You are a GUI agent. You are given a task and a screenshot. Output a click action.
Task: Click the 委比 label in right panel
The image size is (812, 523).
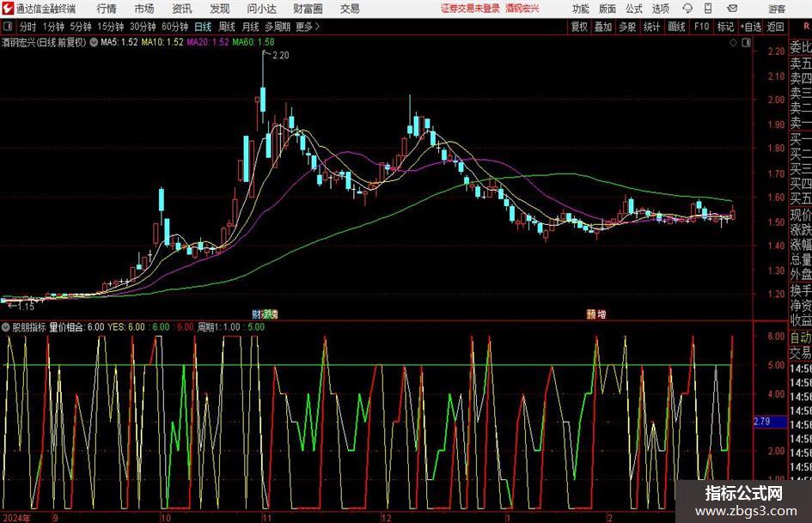pyautogui.click(x=801, y=47)
